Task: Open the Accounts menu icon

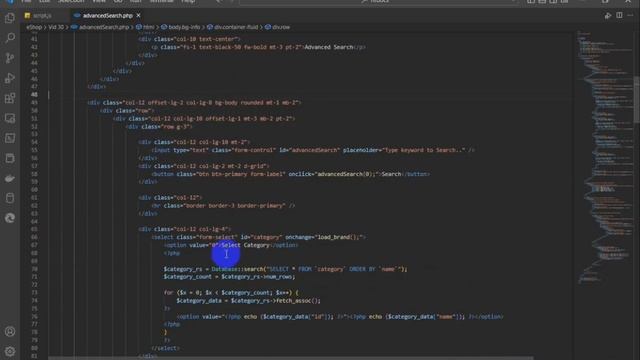Action: 10,331
